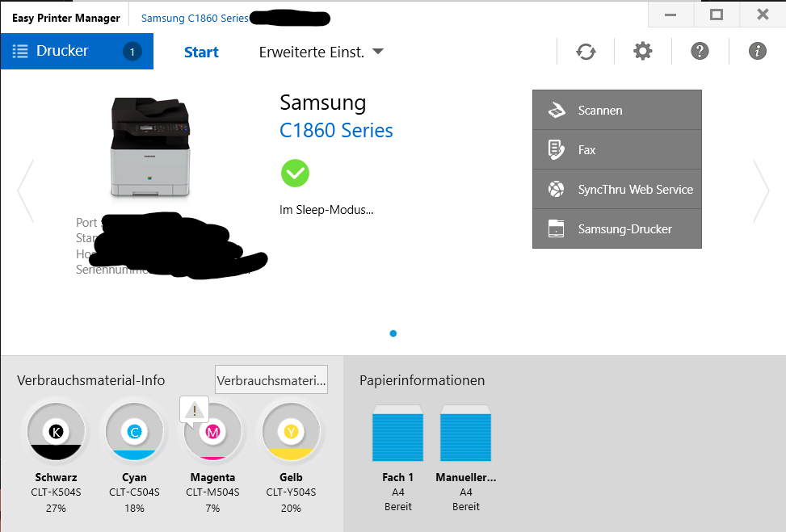Open SyncThru Web Service

pos(617,190)
